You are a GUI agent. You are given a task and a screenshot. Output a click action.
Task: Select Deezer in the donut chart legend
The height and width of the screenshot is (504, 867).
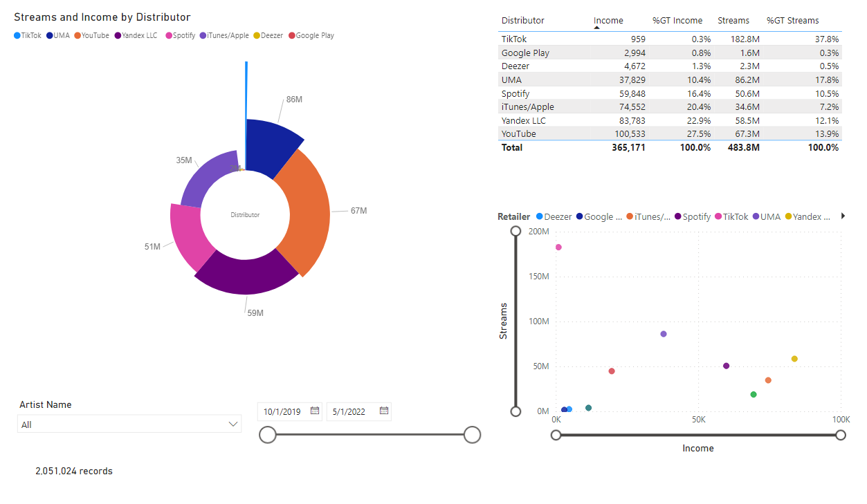pos(268,35)
